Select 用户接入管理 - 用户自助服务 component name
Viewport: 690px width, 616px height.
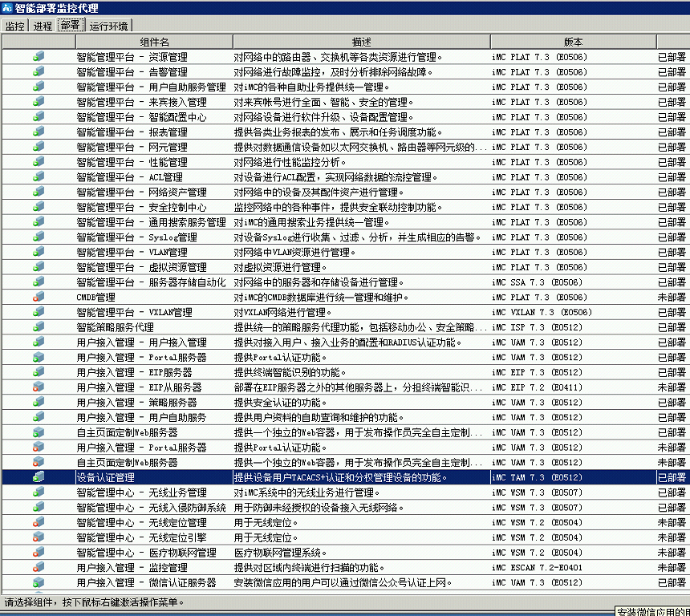141,417
